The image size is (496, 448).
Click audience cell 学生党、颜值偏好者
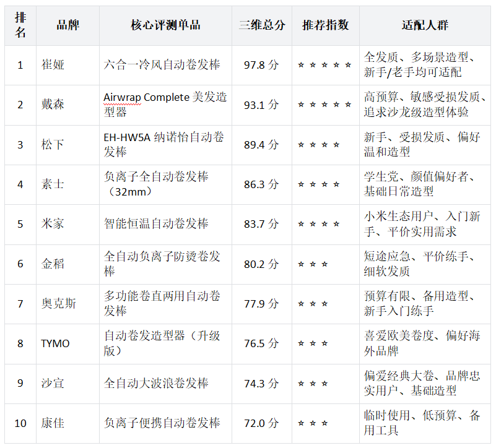[x=425, y=184]
